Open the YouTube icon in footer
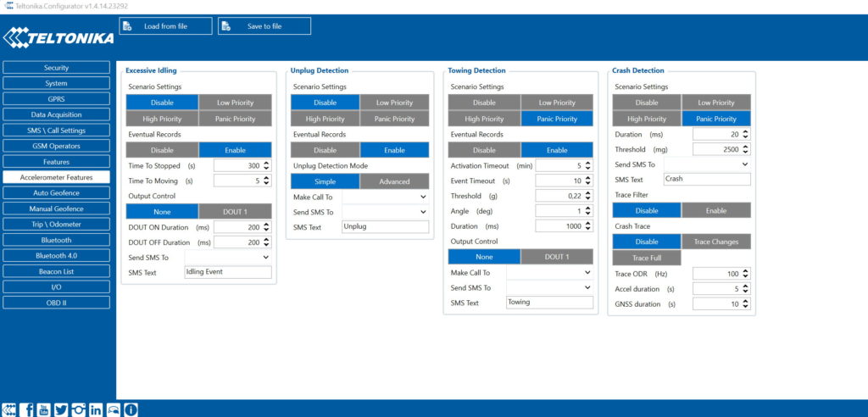This screenshot has height=417, width=868. [x=44, y=410]
